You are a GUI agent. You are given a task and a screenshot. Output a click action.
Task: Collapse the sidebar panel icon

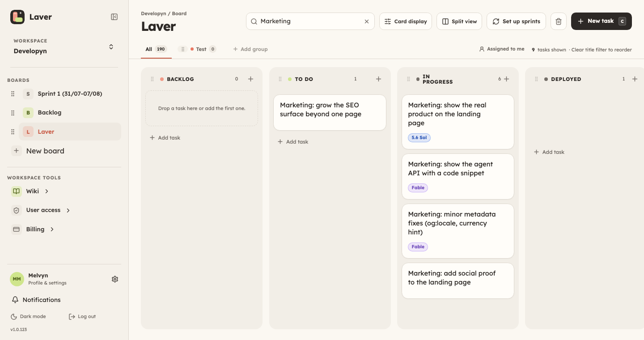click(x=114, y=17)
